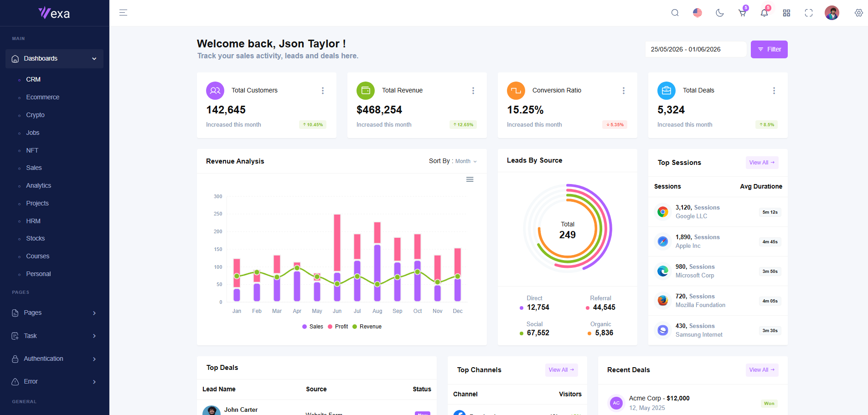
Task: Click the Total Deals briefcase icon
Action: 666,91
